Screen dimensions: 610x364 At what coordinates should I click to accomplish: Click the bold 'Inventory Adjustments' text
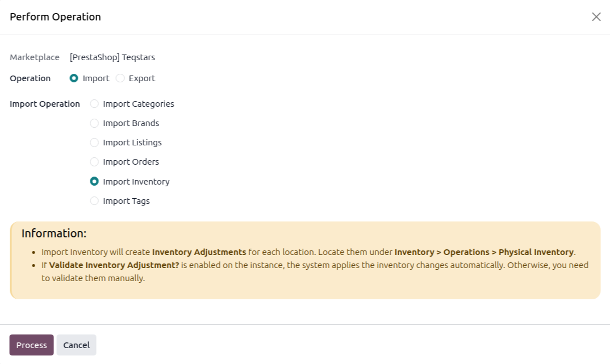[x=199, y=252]
